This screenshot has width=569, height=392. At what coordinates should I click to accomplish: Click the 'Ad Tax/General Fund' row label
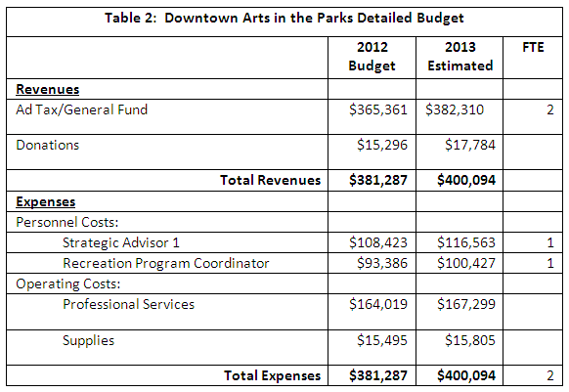point(82,109)
